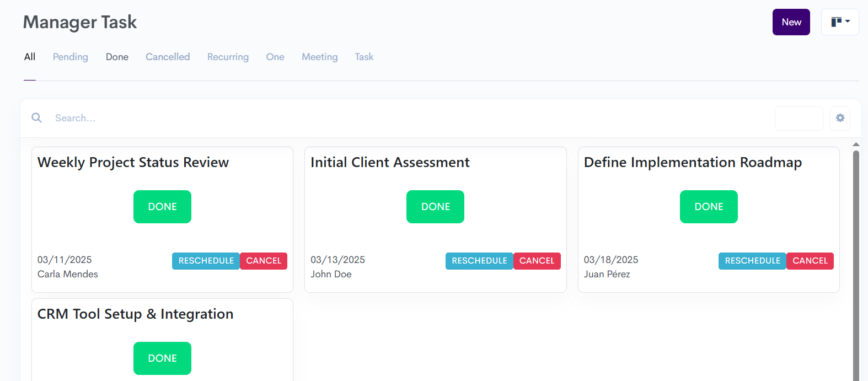Click the New task button
The height and width of the screenshot is (381, 868).
pyautogui.click(x=791, y=22)
